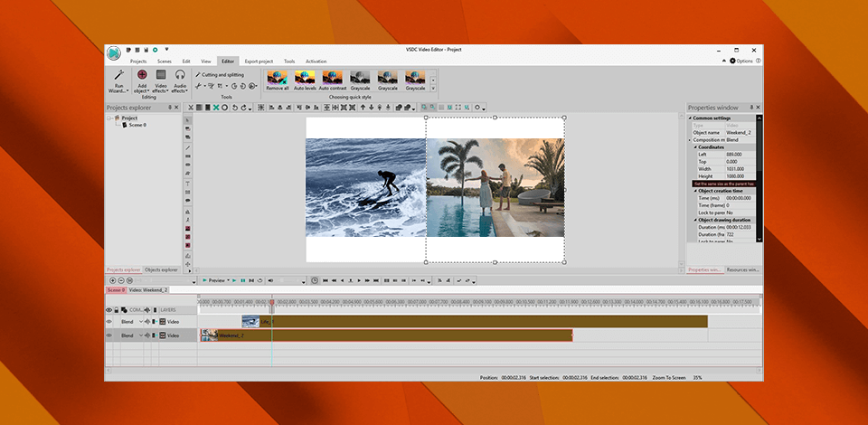Click the Width value field
This screenshot has width=868, height=425.
point(737,169)
